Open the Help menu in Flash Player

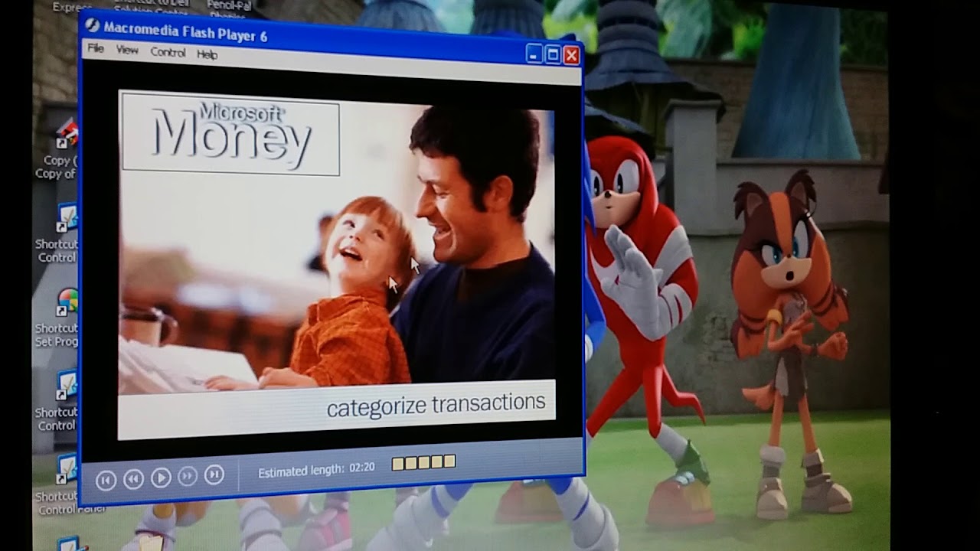[x=207, y=54]
